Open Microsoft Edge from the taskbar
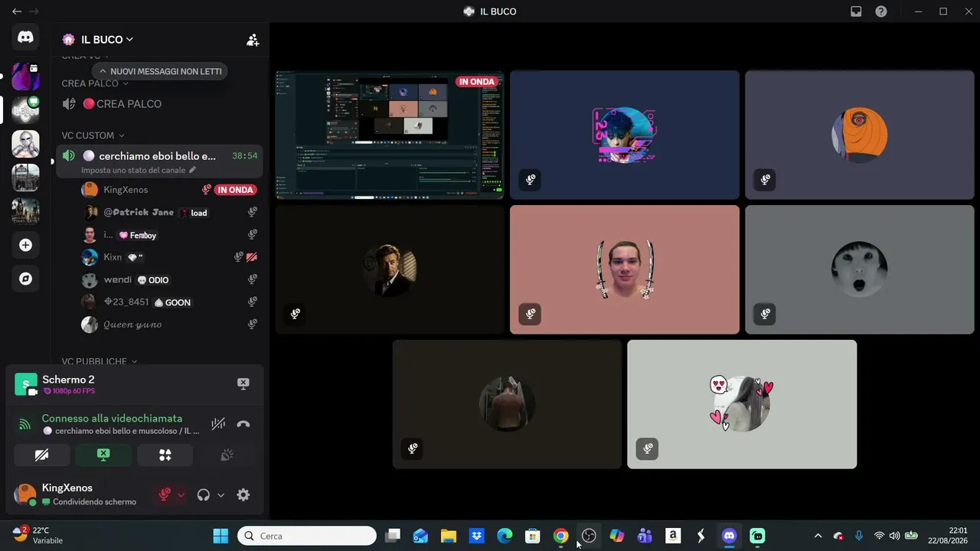The width and height of the screenshot is (980, 551). coord(505,536)
